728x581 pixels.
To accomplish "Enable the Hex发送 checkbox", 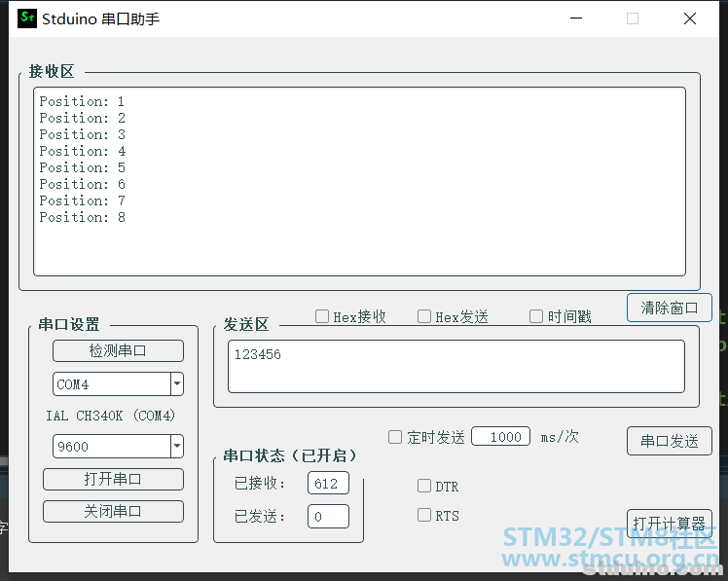I will click(x=424, y=316).
